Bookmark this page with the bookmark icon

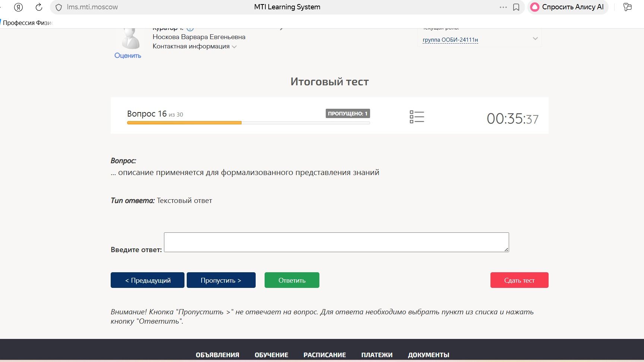pyautogui.click(x=516, y=7)
